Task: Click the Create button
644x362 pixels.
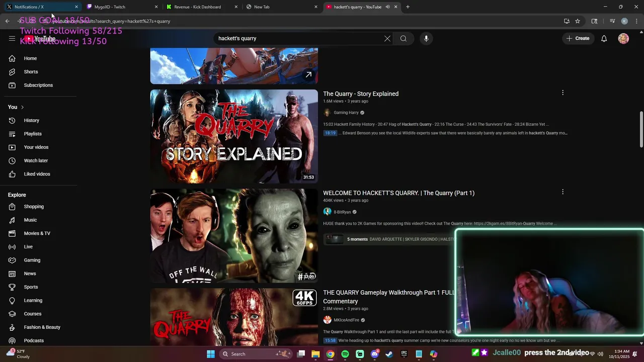Action: (x=578, y=39)
